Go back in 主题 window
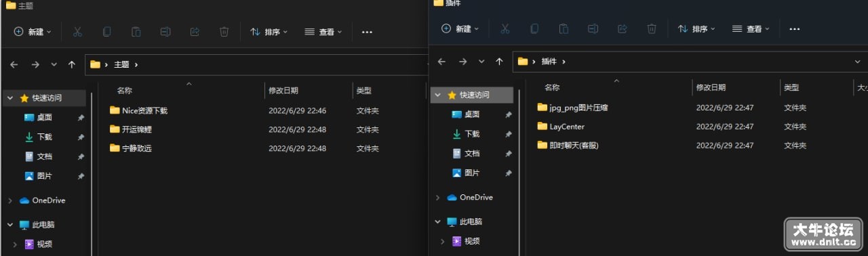Viewport: 868px width, 256px height. pos(14,64)
